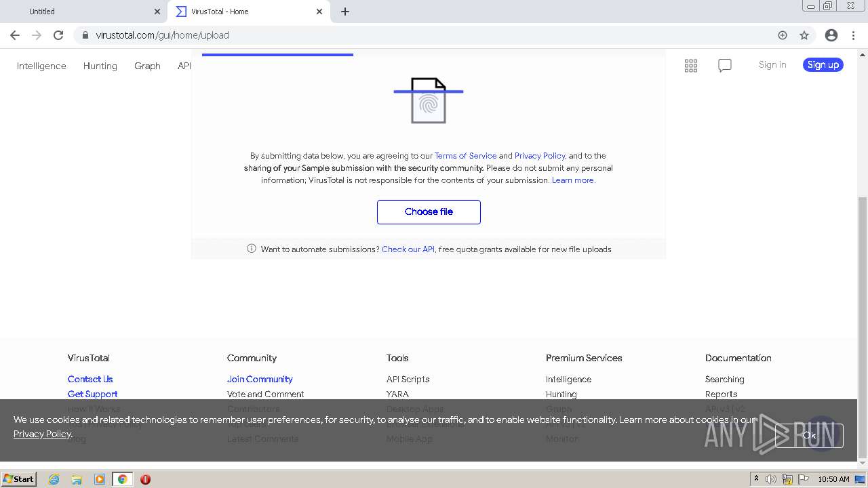Click the network tray icon

(787, 479)
